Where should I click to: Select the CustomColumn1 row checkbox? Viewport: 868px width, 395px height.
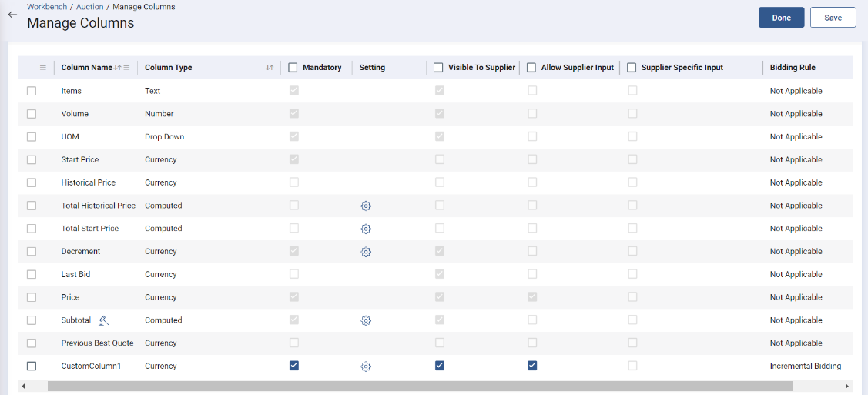[32, 366]
